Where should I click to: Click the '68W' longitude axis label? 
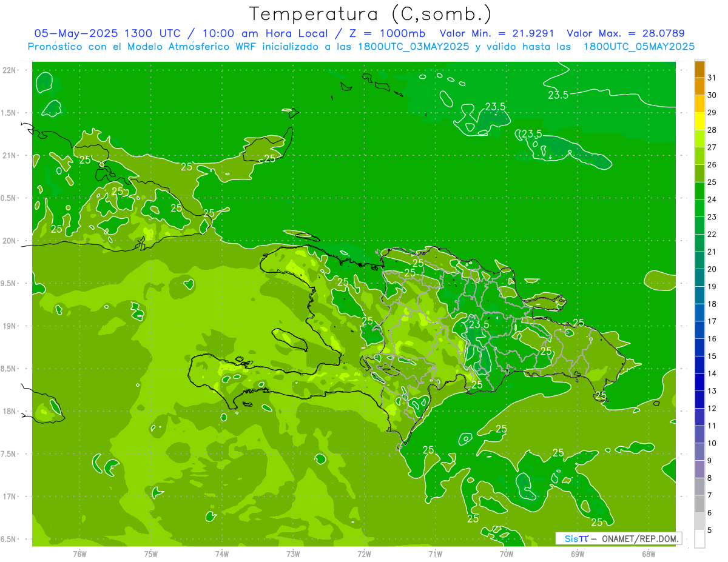(x=649, y=554)
